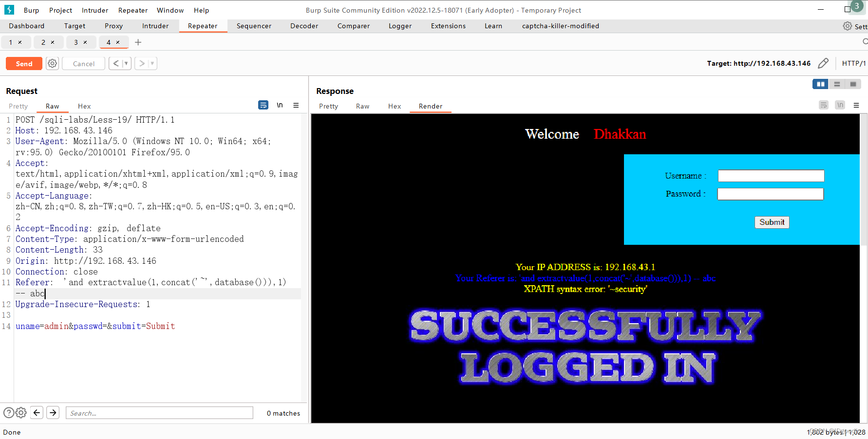Switch to the Logger tab

point(400,26)
